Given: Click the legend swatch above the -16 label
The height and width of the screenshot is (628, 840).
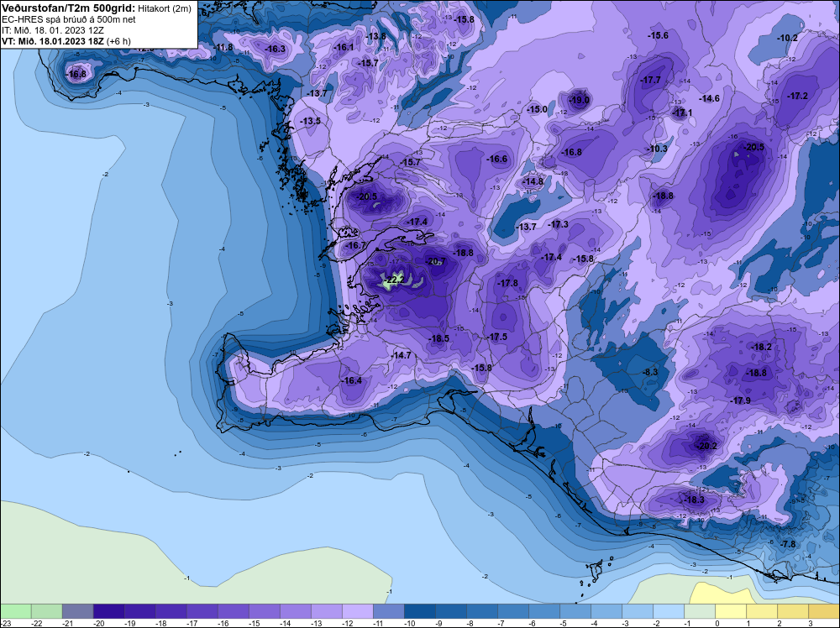Looking at the screenshot, I should click(x=233, y=611).
